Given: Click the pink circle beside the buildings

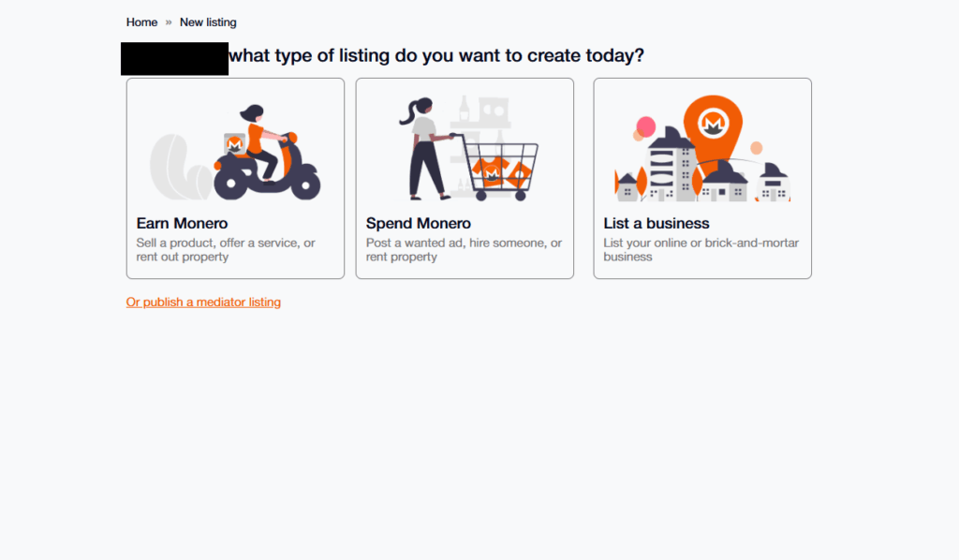Looking at the screenshot, I should click(645, 126).
